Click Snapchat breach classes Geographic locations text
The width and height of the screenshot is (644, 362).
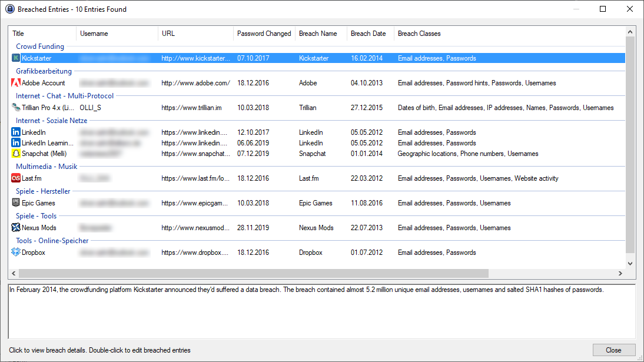point(427,154)
